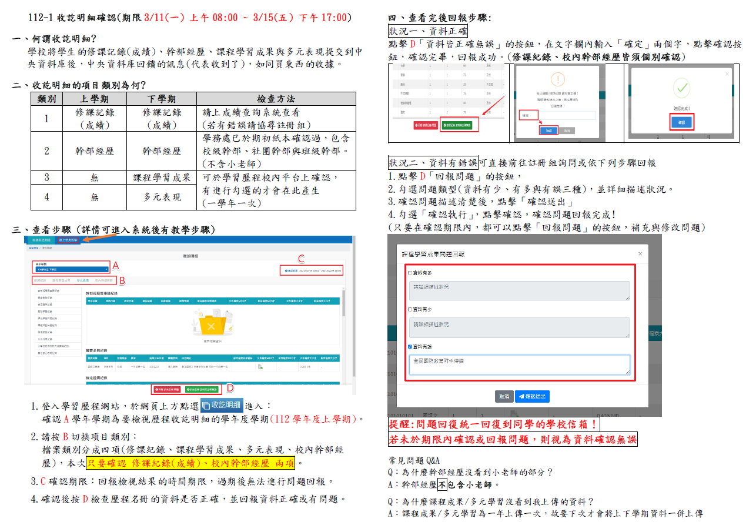Click the textarea containing 全民國防教育附件傳錯
The width and height of the screenshot is (756, 532).
519,364
